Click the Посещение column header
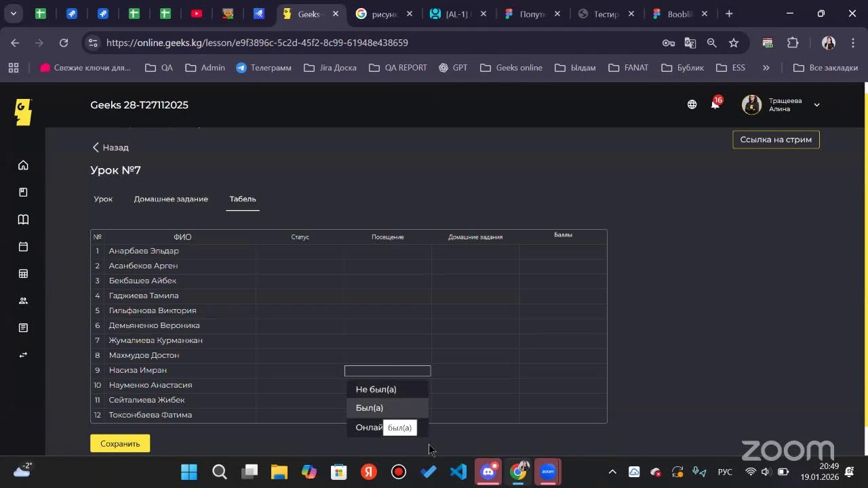The width and height of the screenshot is (868, 488). pyautogui.click(x=387, y=237)
